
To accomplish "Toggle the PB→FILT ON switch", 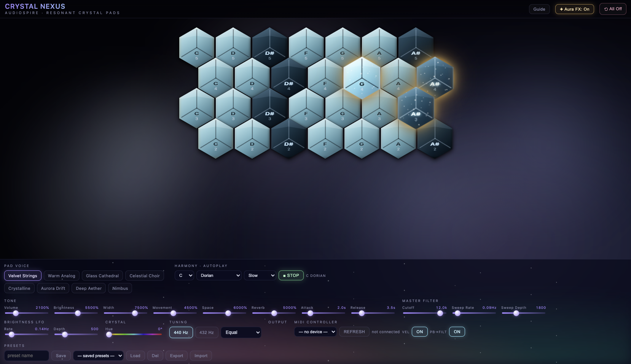I will (x=457, y=332).
